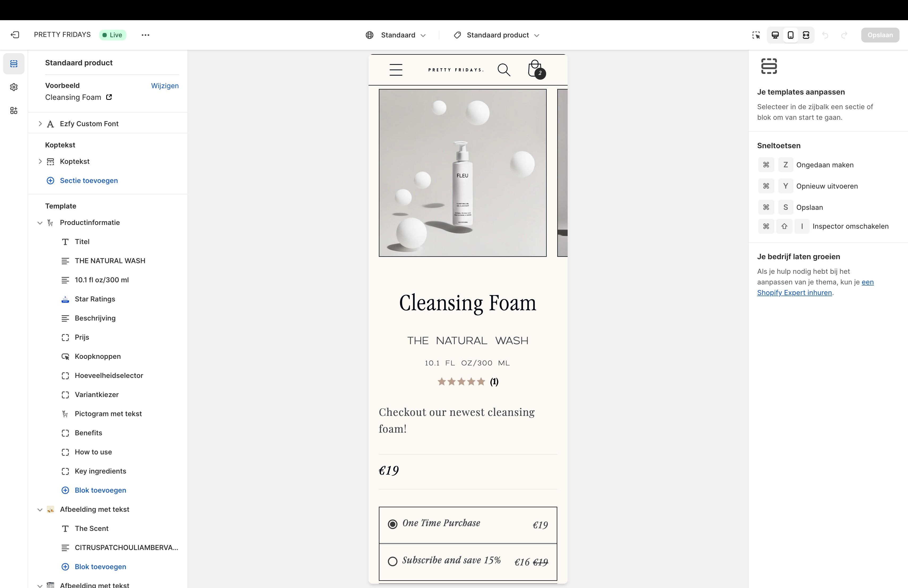Select Subscribe and save 15% radio
908x588 pixels.
(x=393, y=561)
